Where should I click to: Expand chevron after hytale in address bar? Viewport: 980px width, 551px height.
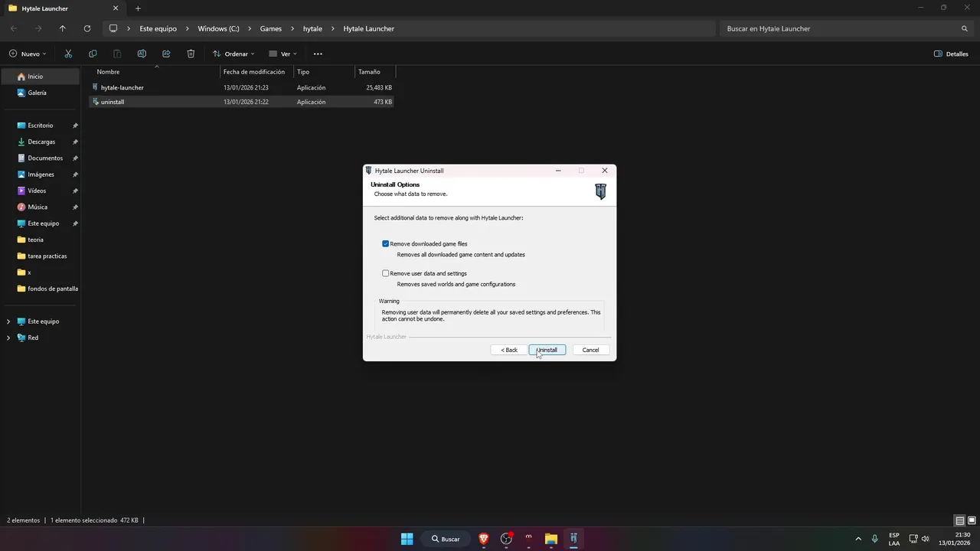(332, 28)
